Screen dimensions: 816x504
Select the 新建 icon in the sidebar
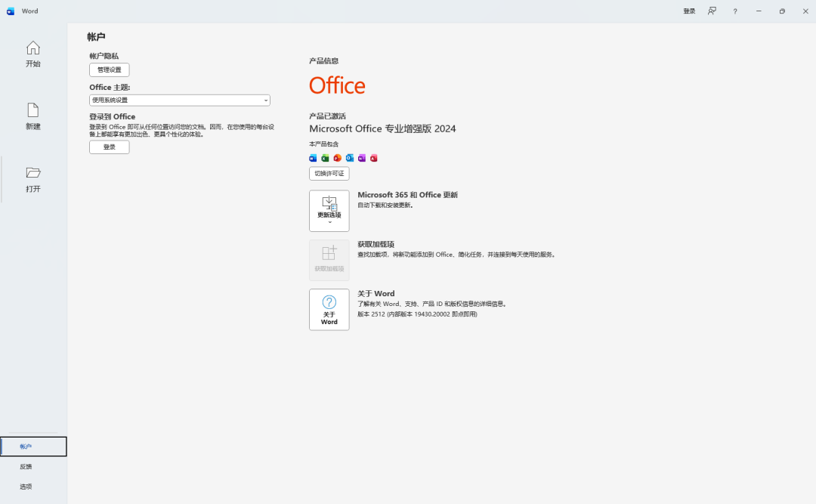click(x=32, y=117)
